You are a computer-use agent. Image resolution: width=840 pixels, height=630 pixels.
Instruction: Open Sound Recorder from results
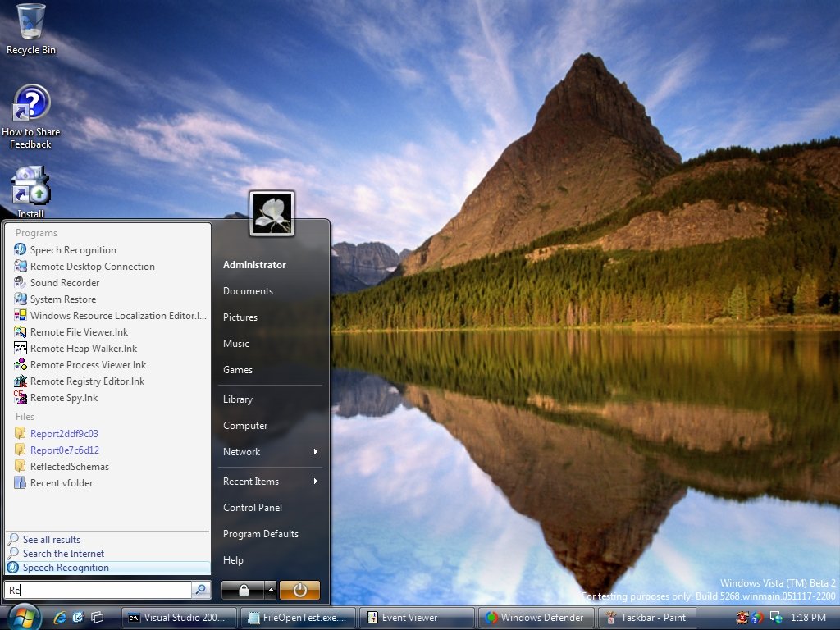[65, 283]
